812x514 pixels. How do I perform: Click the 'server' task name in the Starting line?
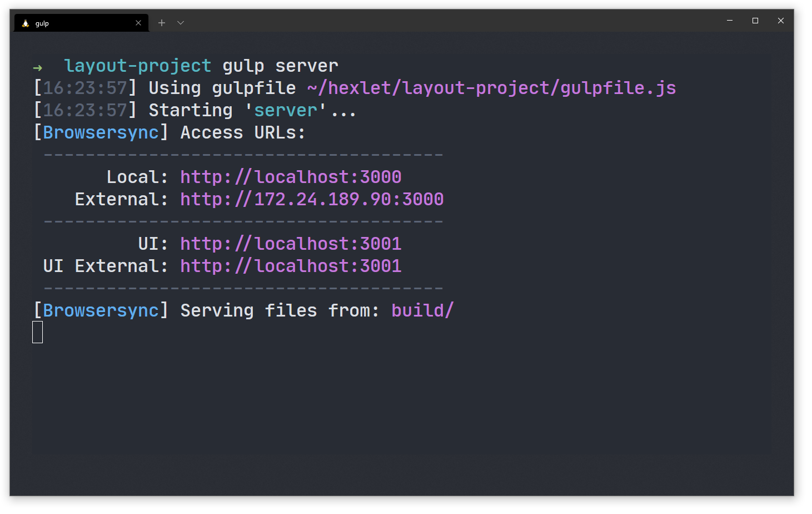coord(285,110)
